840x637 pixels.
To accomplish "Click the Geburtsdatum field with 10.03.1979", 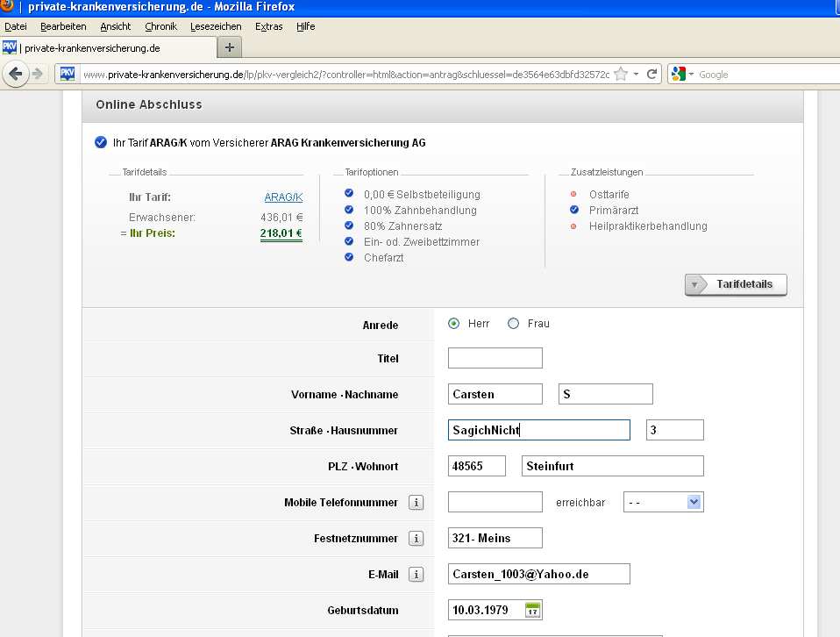I will pos(495,610).
